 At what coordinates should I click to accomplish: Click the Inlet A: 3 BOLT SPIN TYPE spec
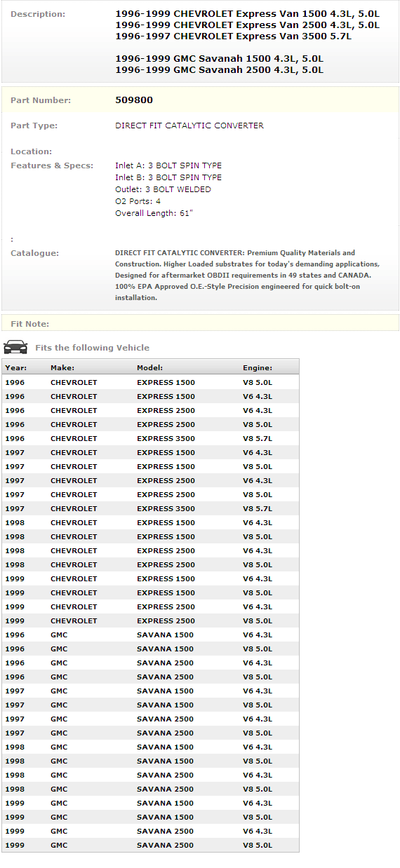pyautogui.click(x=168, y=165)
